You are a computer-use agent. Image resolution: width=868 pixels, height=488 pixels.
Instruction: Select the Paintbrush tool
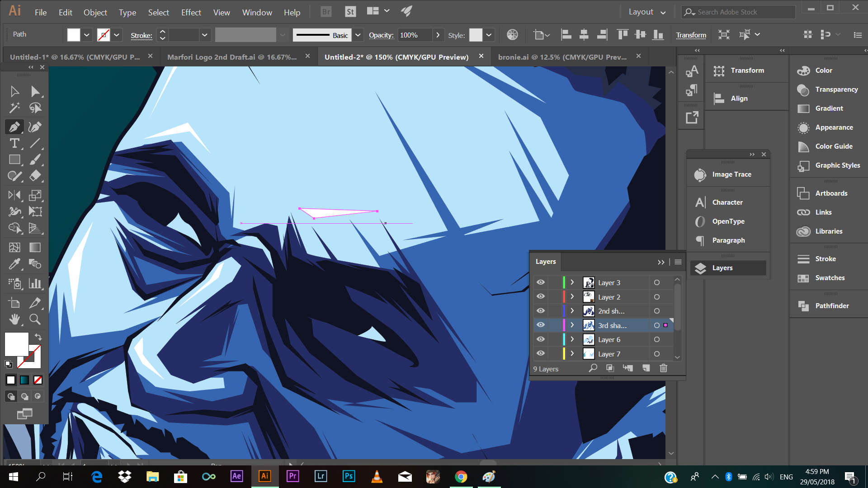tap(35, 160)
